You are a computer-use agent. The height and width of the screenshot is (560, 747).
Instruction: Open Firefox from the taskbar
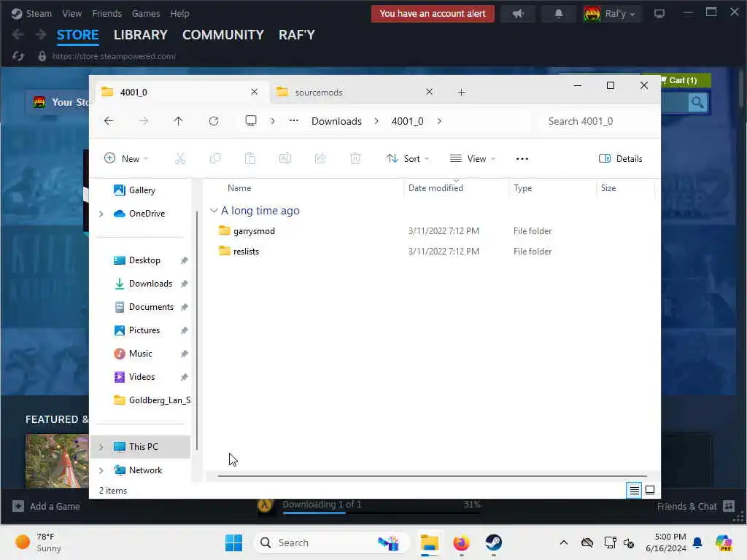[x=461, y=542]
